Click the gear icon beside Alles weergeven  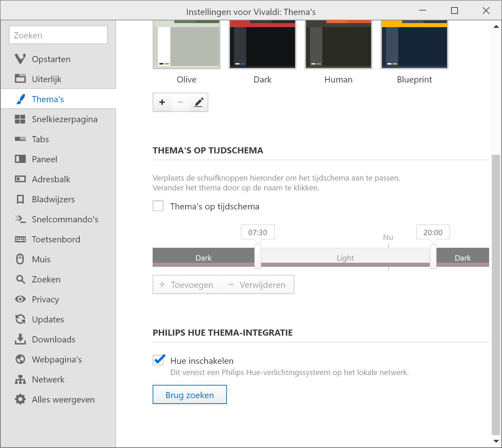tap(20, 399)
